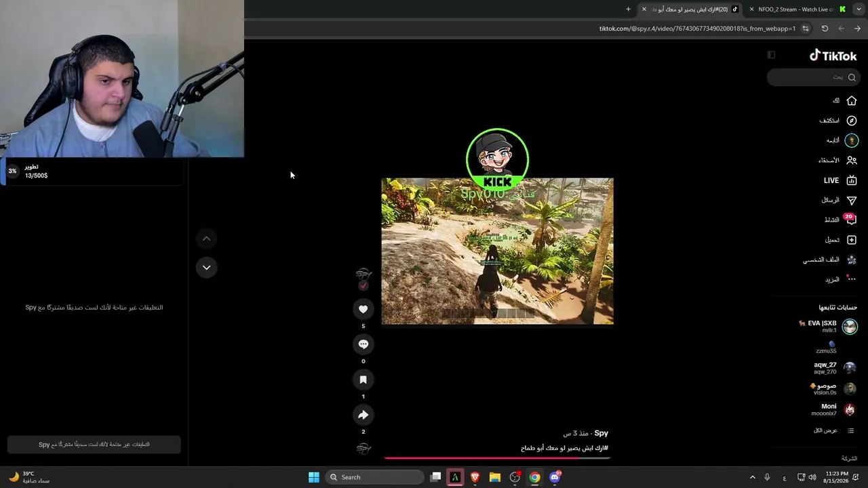
Task: Click the show all accounts button
Action: (834, 430)
